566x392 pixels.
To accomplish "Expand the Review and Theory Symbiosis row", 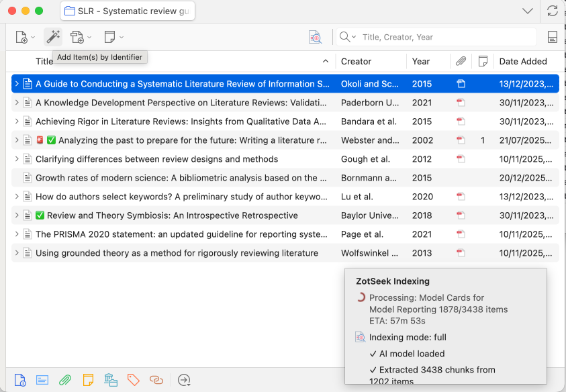I will tap(17, 215).
